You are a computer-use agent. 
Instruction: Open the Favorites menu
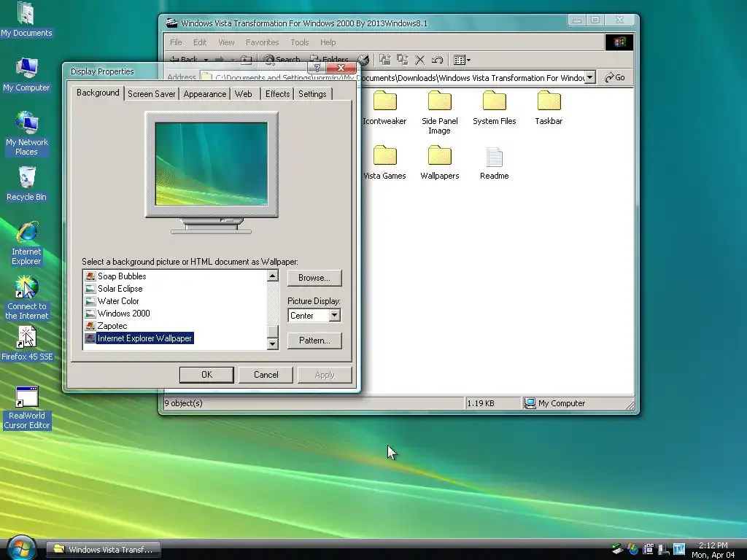(262, 42)
